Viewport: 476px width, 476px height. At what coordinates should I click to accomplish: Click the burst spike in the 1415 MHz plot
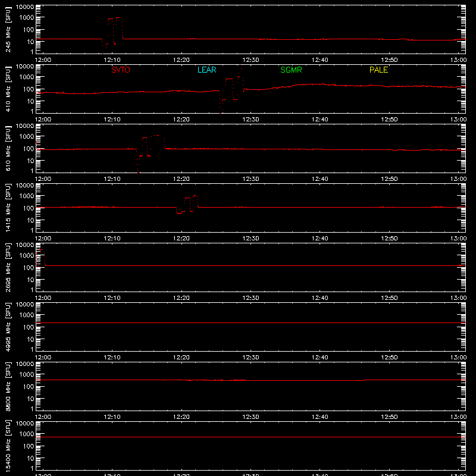(x=187, y=204)
